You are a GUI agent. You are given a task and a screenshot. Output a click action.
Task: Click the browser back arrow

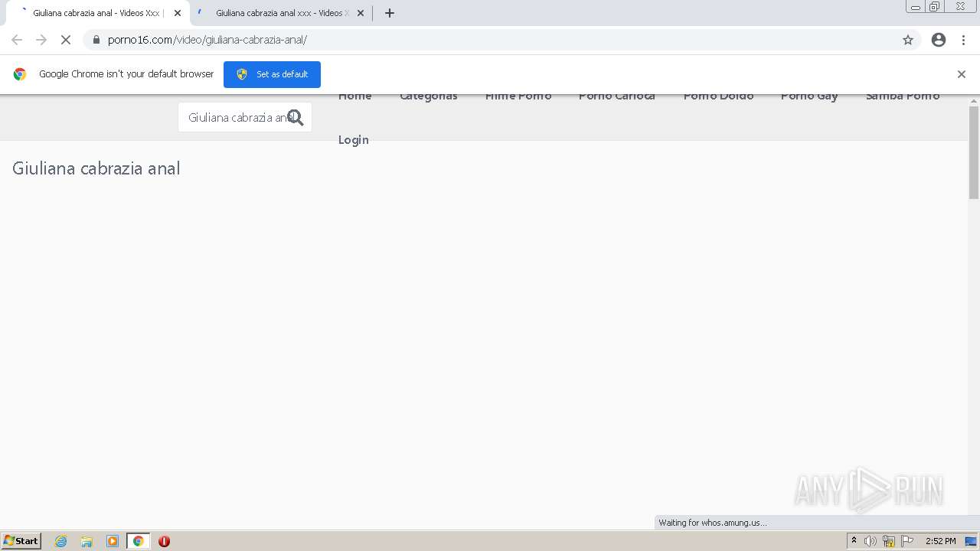[17, 40]
